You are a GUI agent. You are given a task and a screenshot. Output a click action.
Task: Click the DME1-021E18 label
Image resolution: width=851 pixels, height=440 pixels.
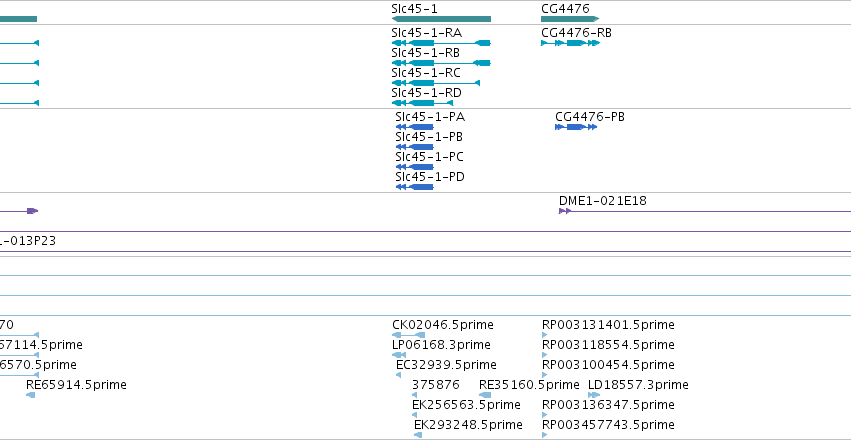pyautogui.click(x=603, y=201)
